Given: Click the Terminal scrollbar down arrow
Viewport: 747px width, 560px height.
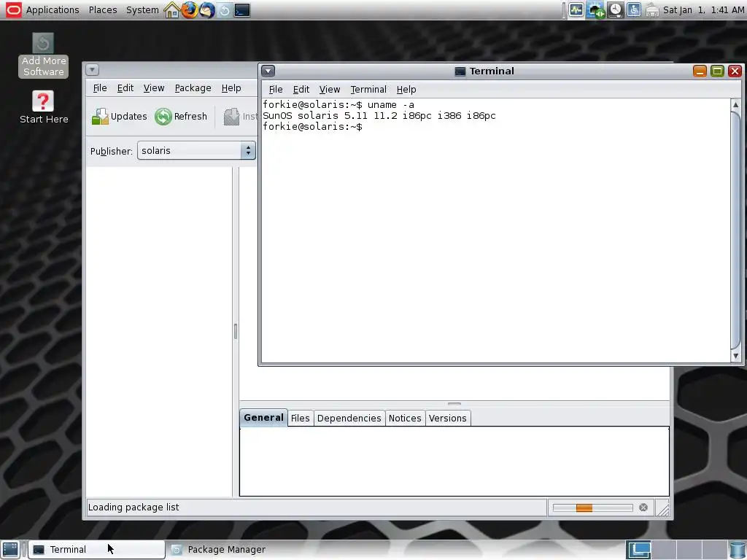Looking at the screenshot, I should pyautogui.click(x=735, y=356).
